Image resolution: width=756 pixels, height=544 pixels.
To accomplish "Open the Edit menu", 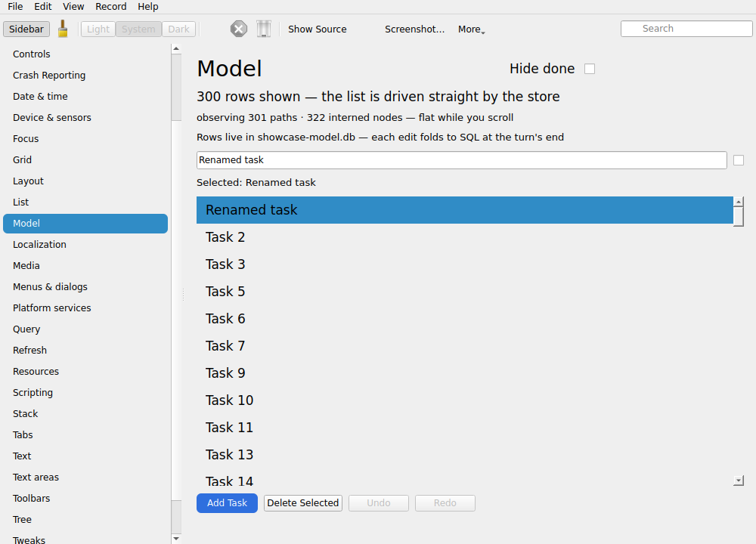I will pos(42,6).
